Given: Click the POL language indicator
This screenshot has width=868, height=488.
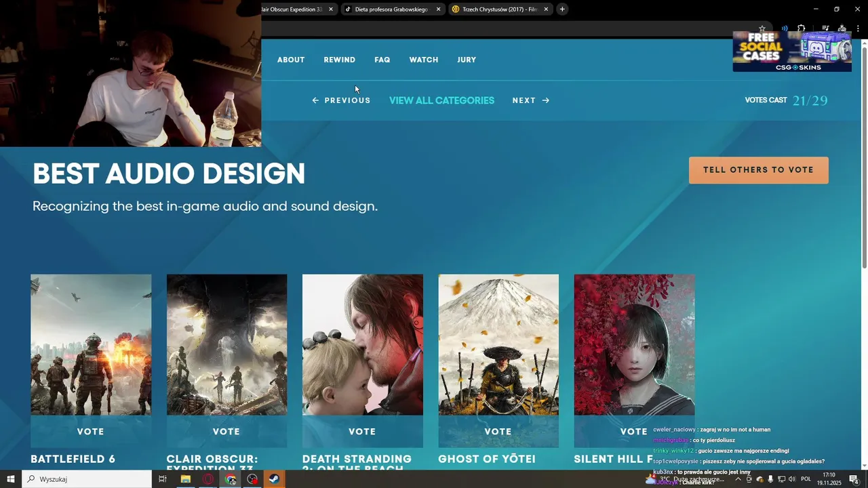Looking at the screenshot, I should [x=806, y=479].
